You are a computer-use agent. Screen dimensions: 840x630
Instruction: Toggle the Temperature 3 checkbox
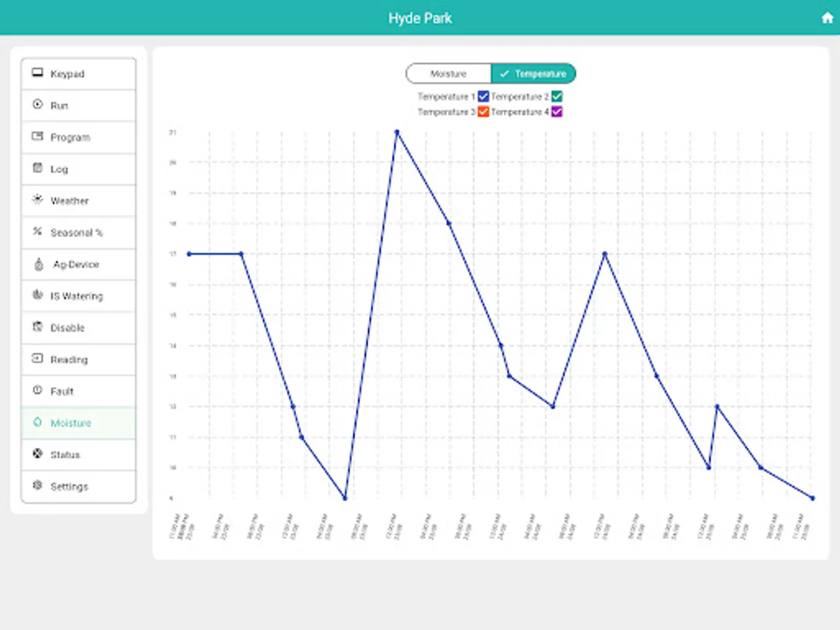click(x=484, y=112)
